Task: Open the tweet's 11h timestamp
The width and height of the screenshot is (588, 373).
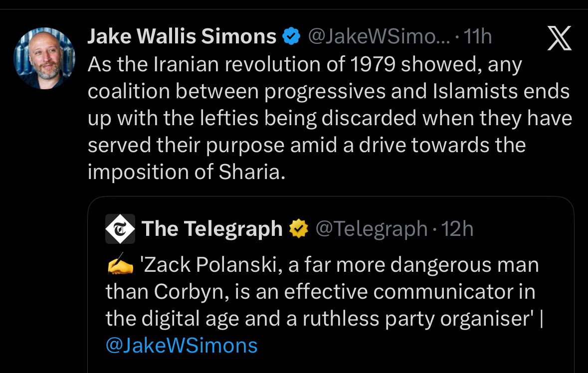Action: (x=478, y=36)
